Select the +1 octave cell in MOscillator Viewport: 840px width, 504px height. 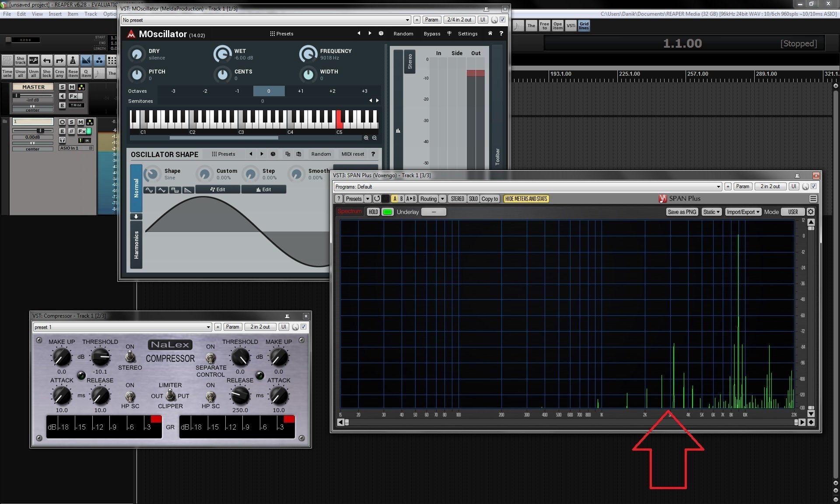[301, 91]
